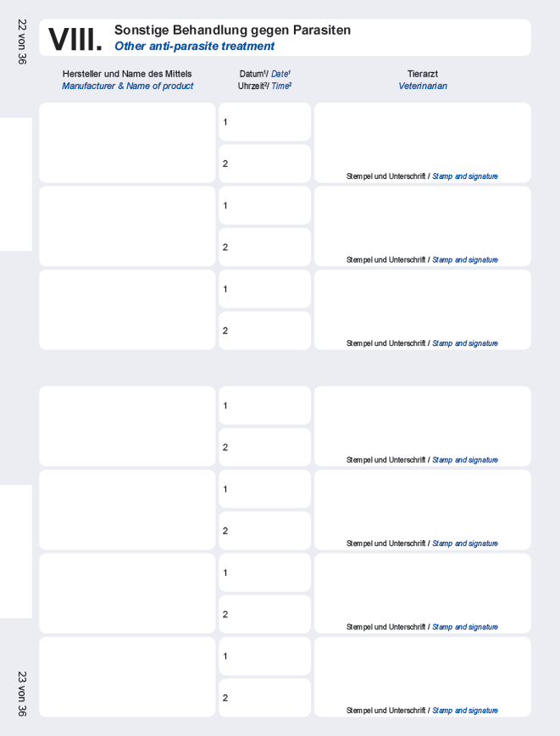Viewport: 560px width, 736px height.
Task: Click time field 2 in the third row
Action: pyautogui.click(x=265, y=331)
